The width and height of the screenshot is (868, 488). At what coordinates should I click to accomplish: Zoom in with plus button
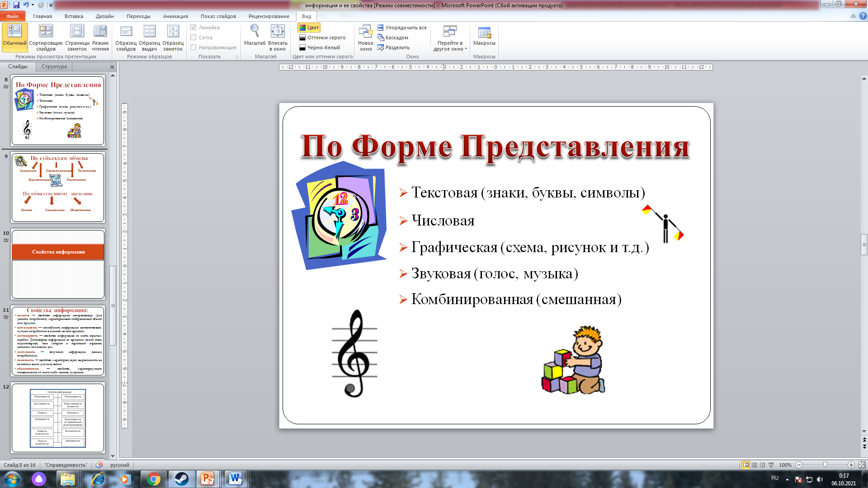click(851, 465)
